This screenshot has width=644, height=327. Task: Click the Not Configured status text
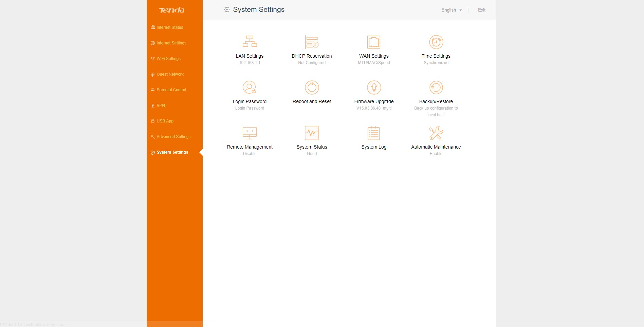pyautogui.click(x=312, y=63)
